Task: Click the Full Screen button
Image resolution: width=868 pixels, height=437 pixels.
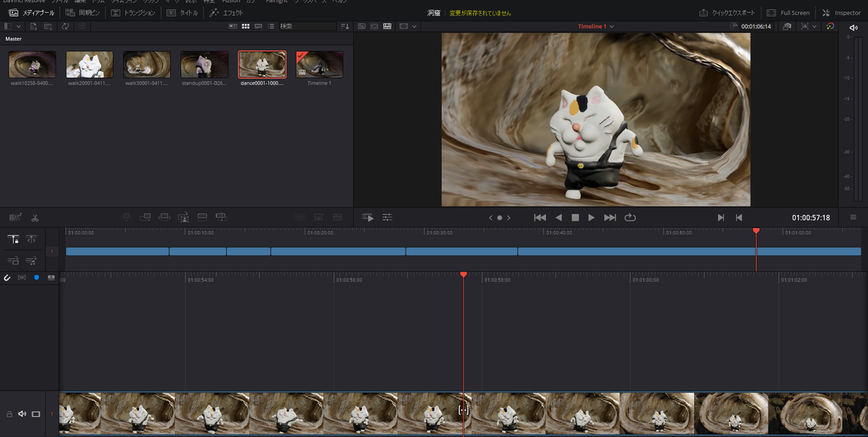Action: click(x=788, y=13)
